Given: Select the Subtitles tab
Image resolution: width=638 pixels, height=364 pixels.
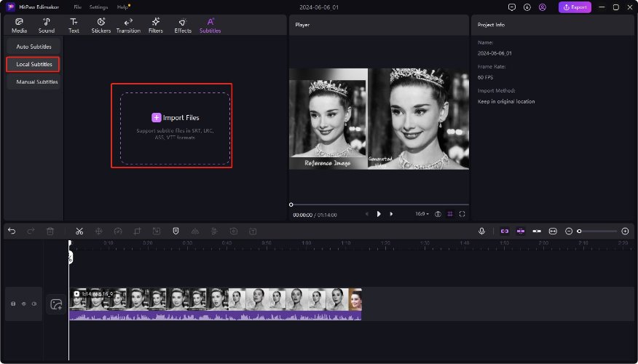Looking at the screenshot, I should [x=210, y=25].
